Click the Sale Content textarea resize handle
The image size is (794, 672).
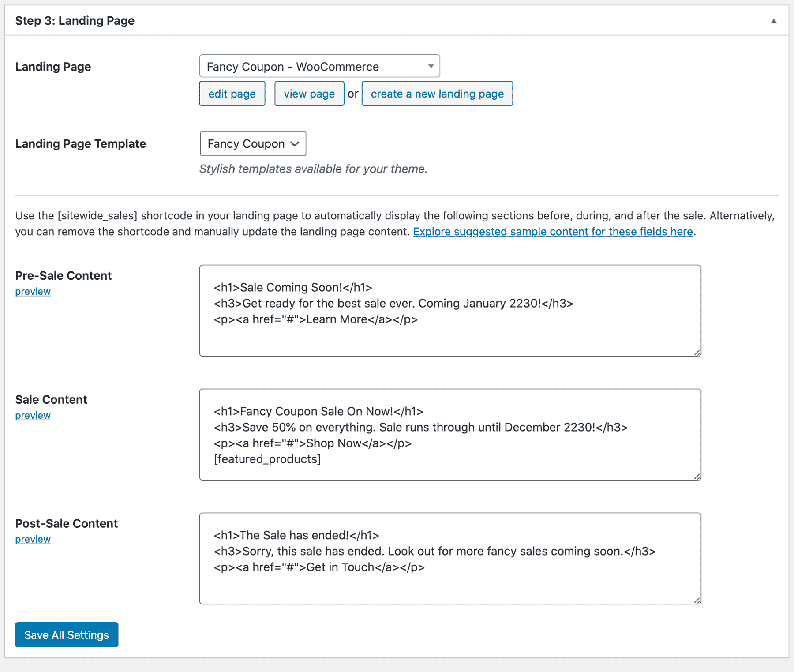(697, 476)
